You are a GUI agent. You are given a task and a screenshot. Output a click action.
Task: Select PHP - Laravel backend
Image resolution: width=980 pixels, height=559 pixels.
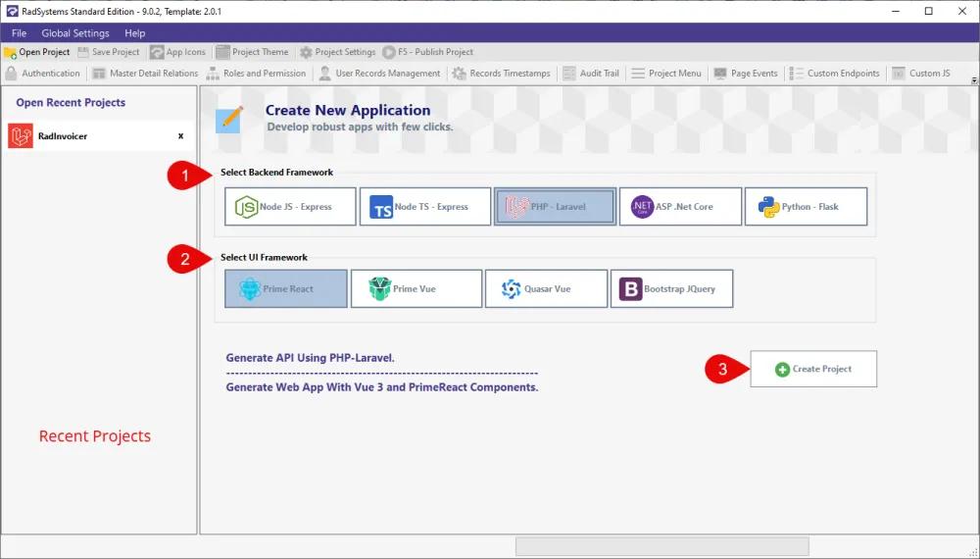[555, 206]
